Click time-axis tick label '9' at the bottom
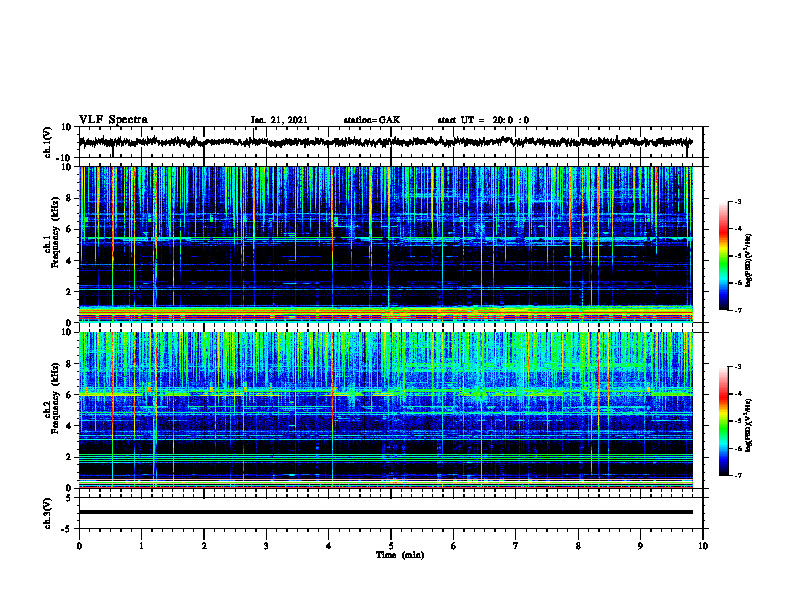The height and width of the screenshot is (612, 792). pyautogui.click(x=640, y=546)
